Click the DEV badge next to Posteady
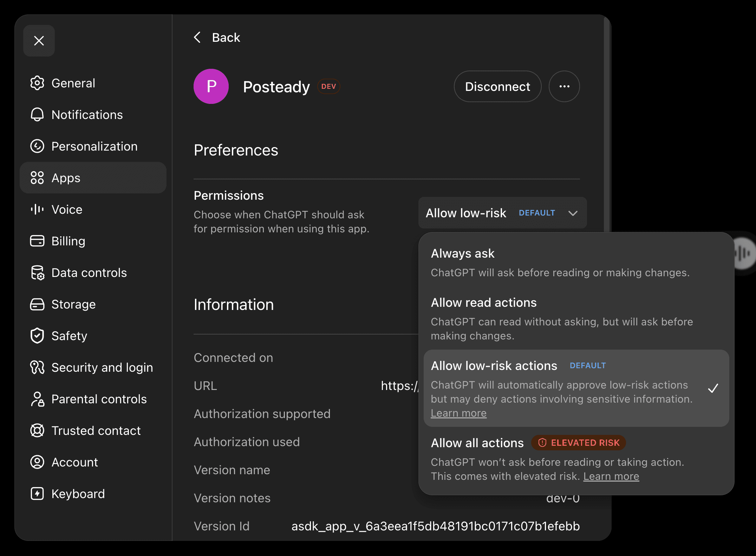Screen dimensions: 756x556 click(x=328, y=86)
